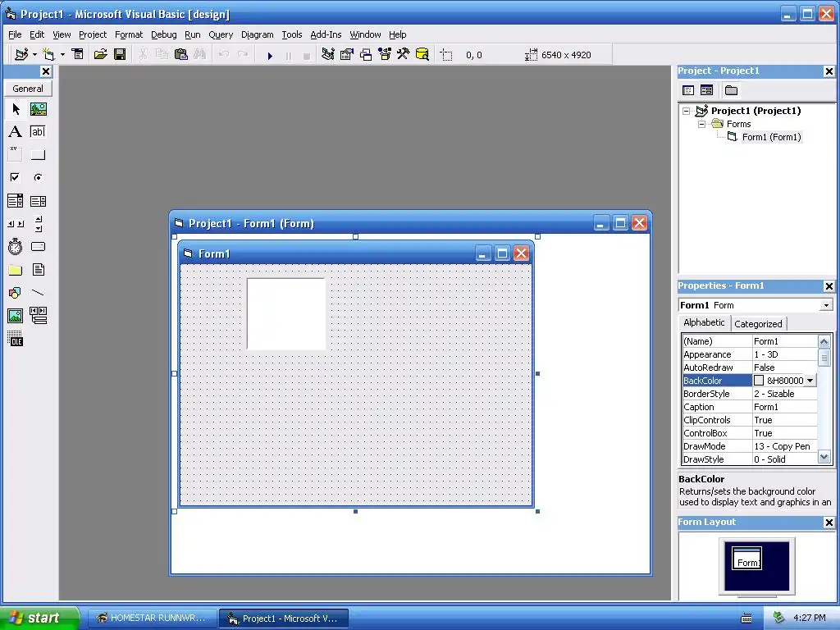
Task: Open the Format menu
Action: 129,34
